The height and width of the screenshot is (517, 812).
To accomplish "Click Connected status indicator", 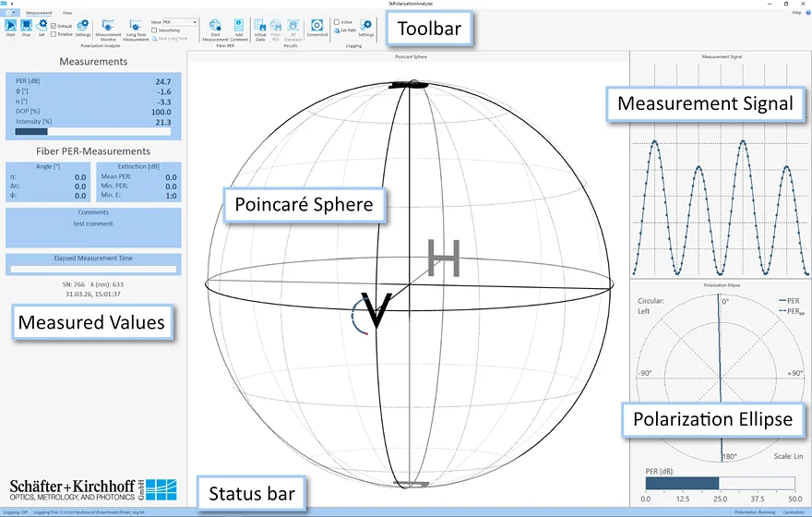I will [x=794, y=512].
